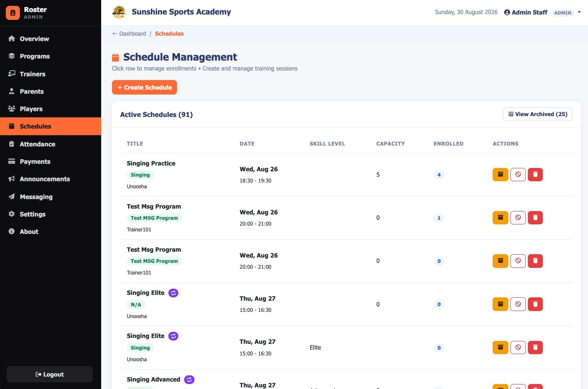
Task: Open the Settings page
Action: point(51,214)
